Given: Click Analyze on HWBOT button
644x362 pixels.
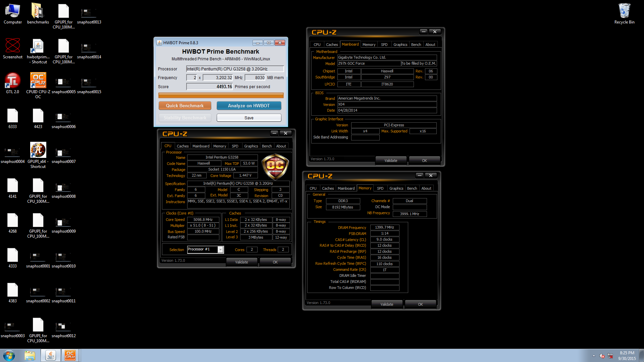Looking at the screenshot, I should point(249,106).
